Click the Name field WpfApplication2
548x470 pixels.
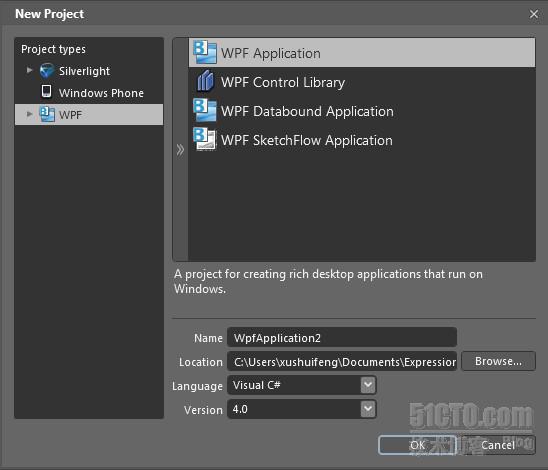pyautogui.click(x=342, y=338)
